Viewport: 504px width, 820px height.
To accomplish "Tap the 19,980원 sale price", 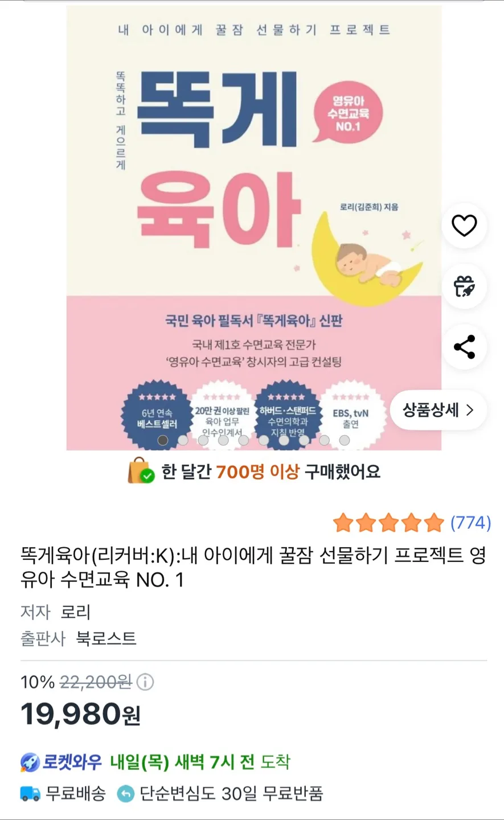I will click(x=80, y=714).
